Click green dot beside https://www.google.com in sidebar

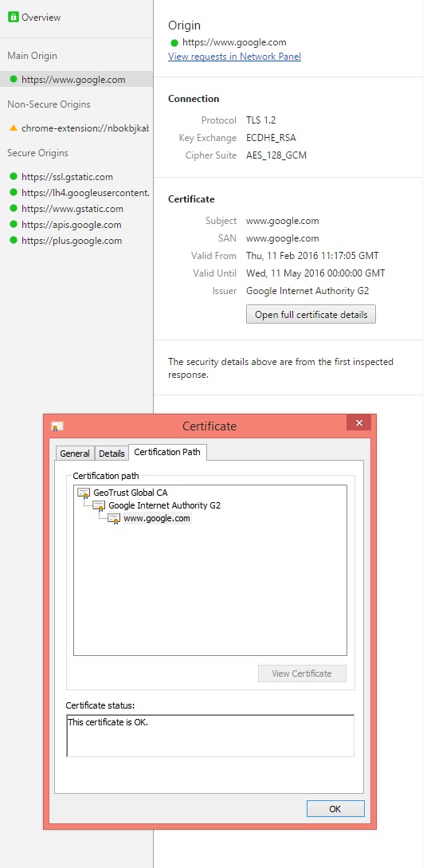point(14,79)
